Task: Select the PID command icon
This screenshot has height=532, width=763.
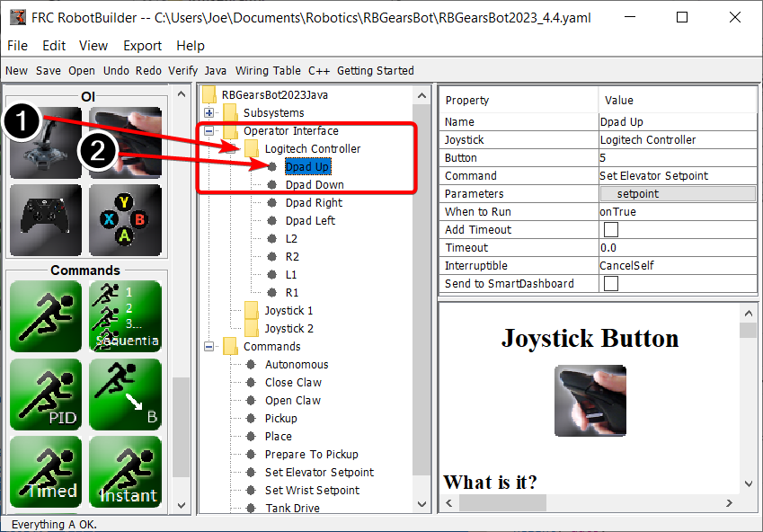Action: pyautogui.click(x=46, y=394)
